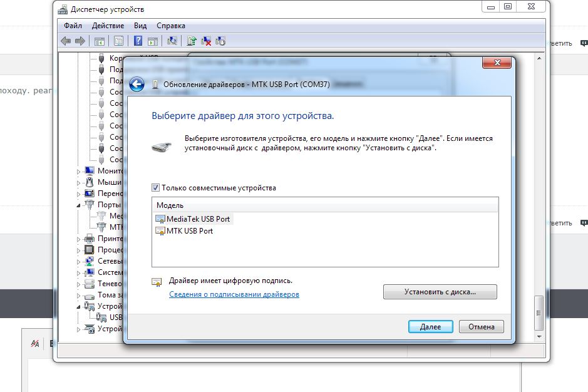Click the serial cable icon beside the instructions
The height and width of the screenshot is (392, 588).
coord(162,147)
